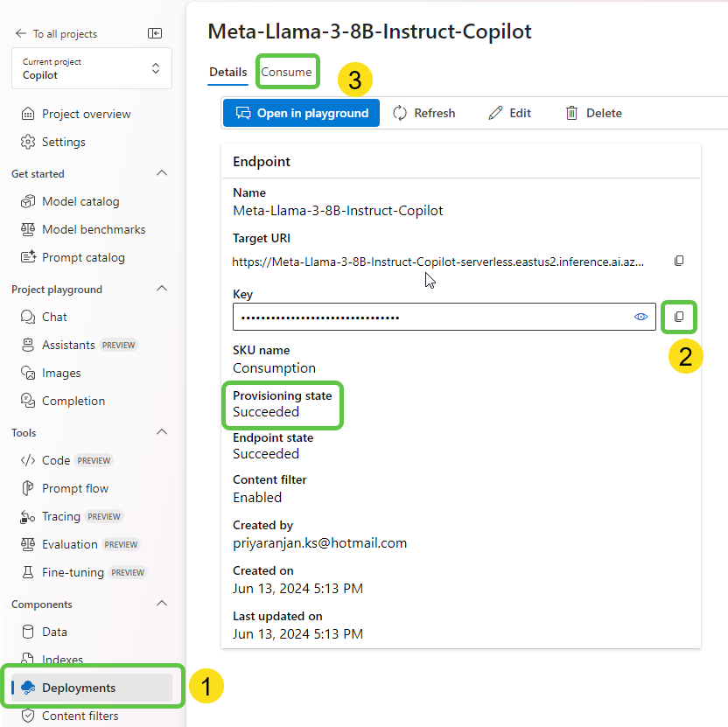The image size is (728, 727).
Task: Collapse the Tools section chevron
Action: tap(161, 432)
